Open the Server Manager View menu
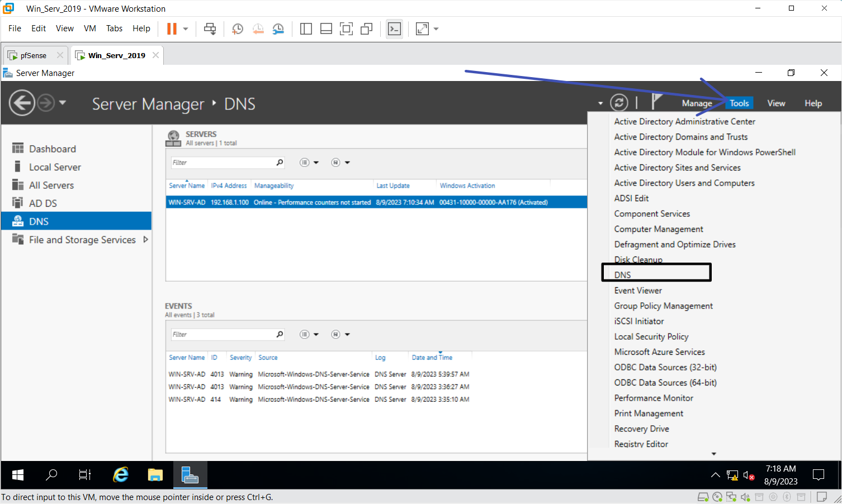 click(776, 103)
